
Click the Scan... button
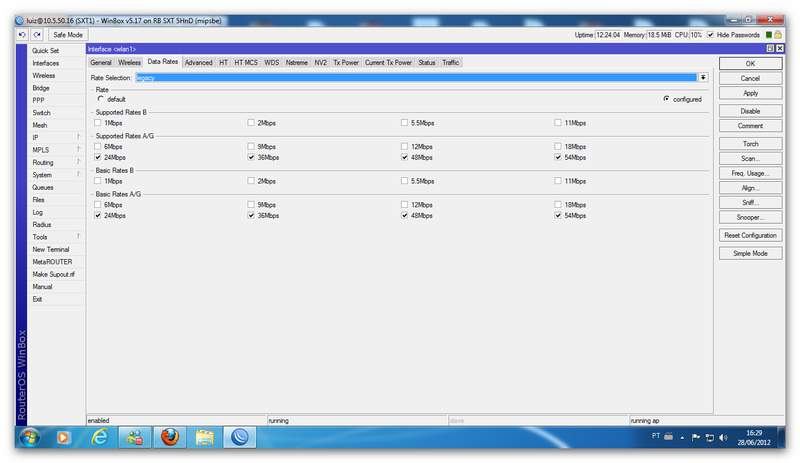(x=751, y=159)
